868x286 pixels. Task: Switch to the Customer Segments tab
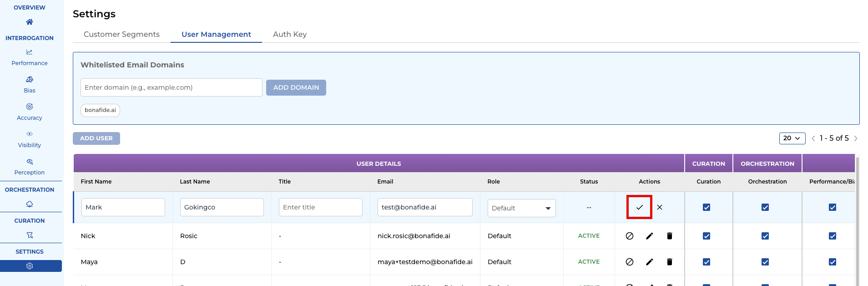121,34
